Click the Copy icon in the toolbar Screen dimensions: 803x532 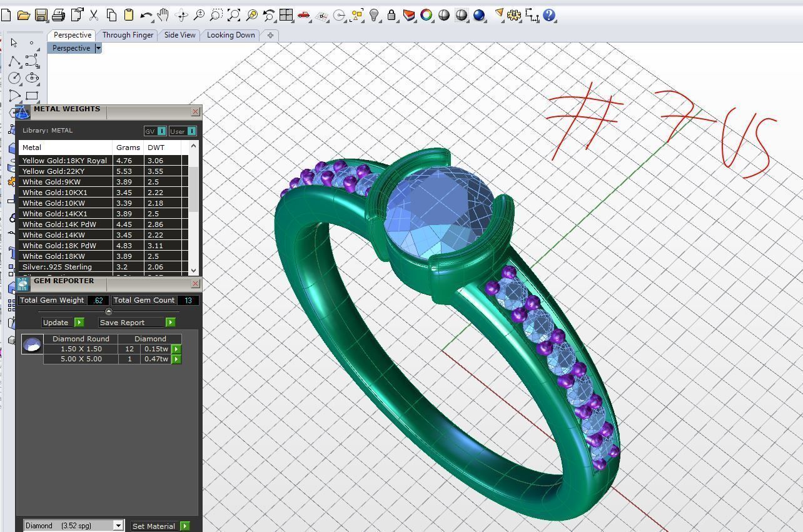111,15
